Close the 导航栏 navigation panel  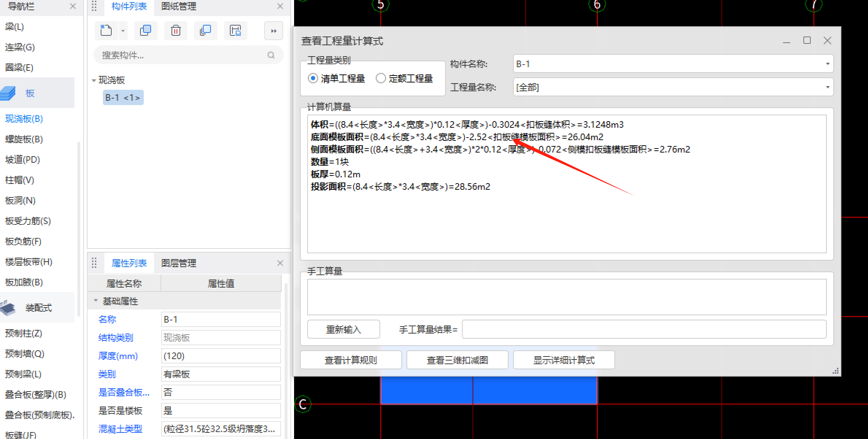(73, 6)
